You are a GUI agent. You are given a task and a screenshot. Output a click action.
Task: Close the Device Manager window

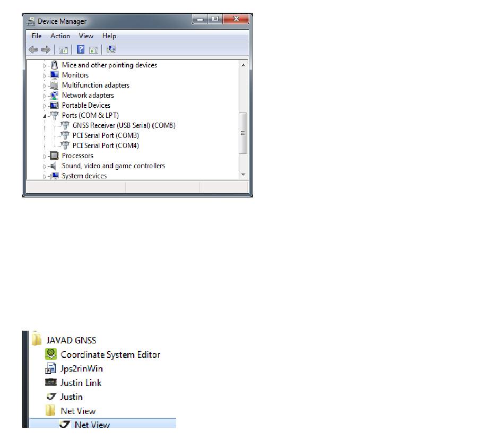click(236, 19)
